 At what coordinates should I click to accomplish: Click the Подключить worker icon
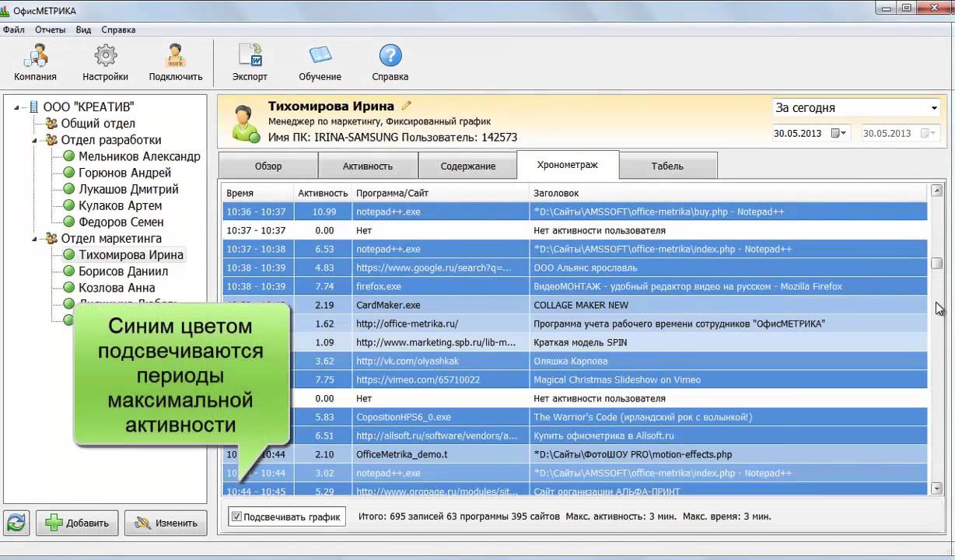tap(175, 58)
